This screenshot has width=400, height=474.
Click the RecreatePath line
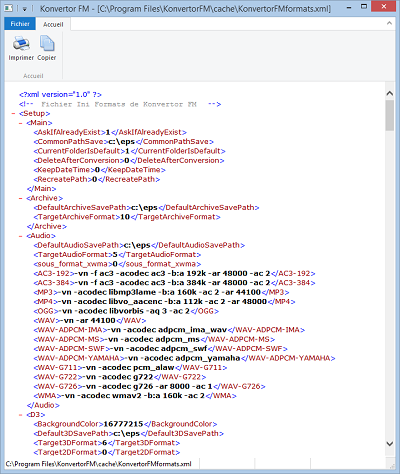[97, 179]
